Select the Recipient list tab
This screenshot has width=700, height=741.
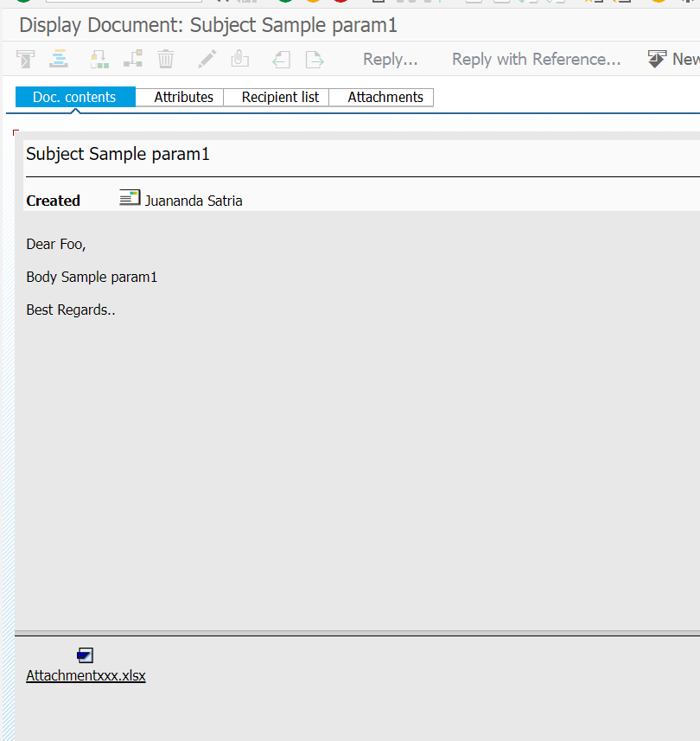coord(280,97)
